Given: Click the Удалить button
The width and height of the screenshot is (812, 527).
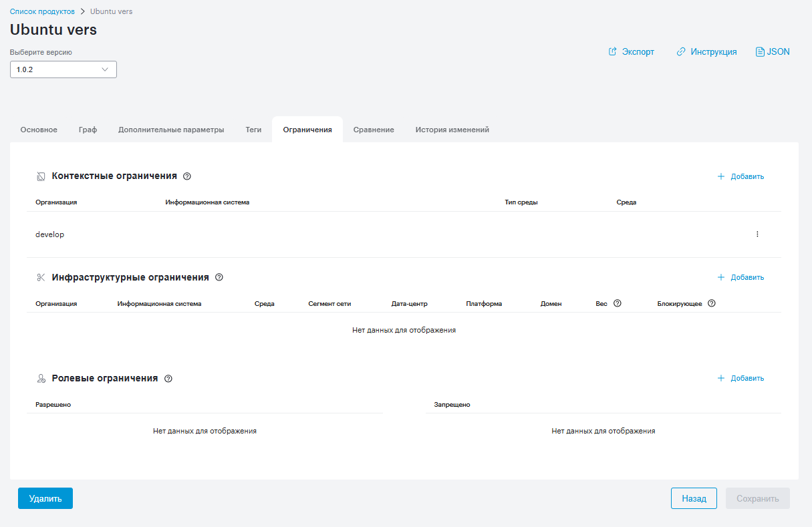Looking at the screenshot, I should 45,498.
